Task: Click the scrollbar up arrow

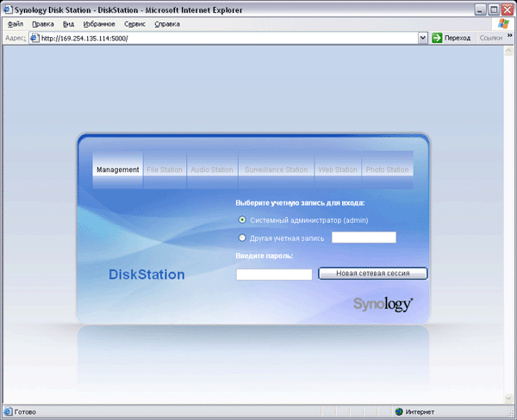Action: [x=508, y=51]
